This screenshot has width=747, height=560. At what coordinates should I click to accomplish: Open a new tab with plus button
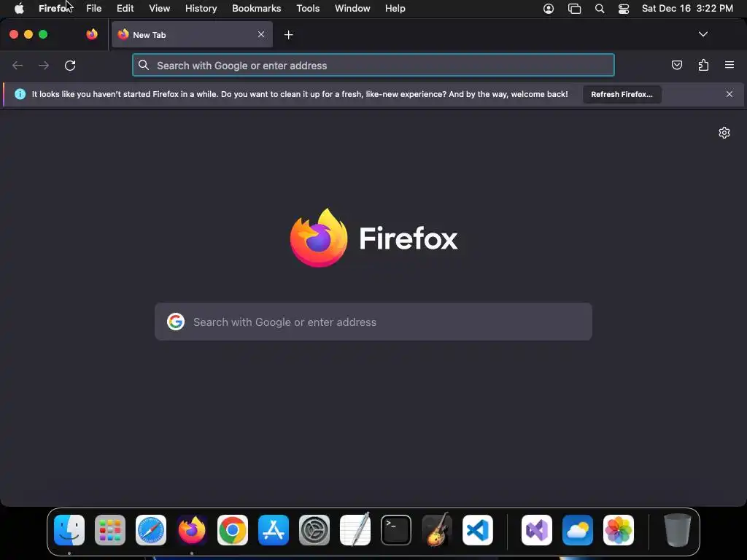coord(288,35)
